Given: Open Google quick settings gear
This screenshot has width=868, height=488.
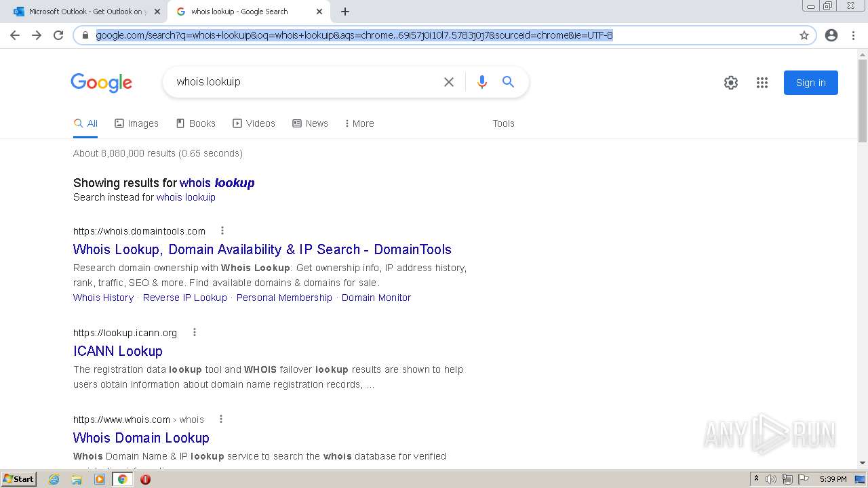Looking at the screenshot, I should point(730,83).
